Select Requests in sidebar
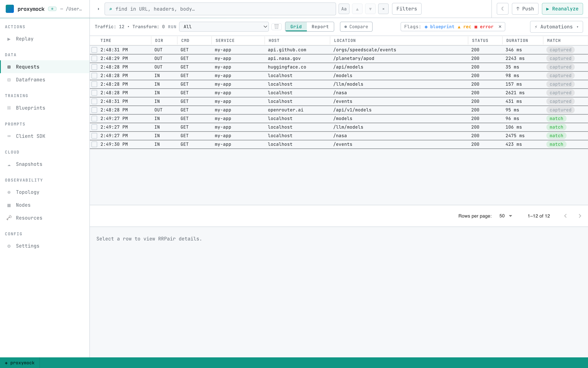 [x=45, y=67]
